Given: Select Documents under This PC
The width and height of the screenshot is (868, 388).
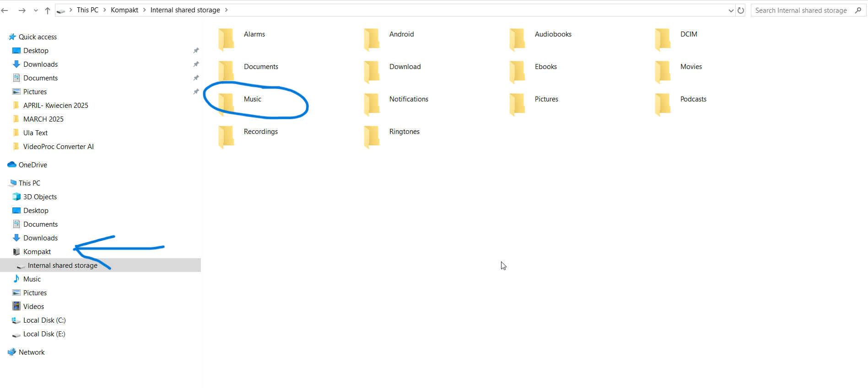Looking at the screenshot, I should click(x=40, y=224).
